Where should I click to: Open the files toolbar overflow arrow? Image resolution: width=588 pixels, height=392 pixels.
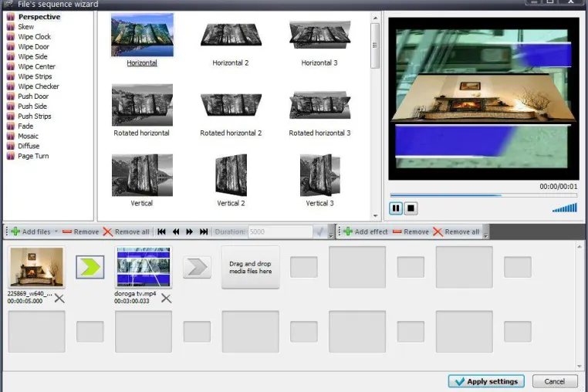pyautogui.click(x=331, y=236)
